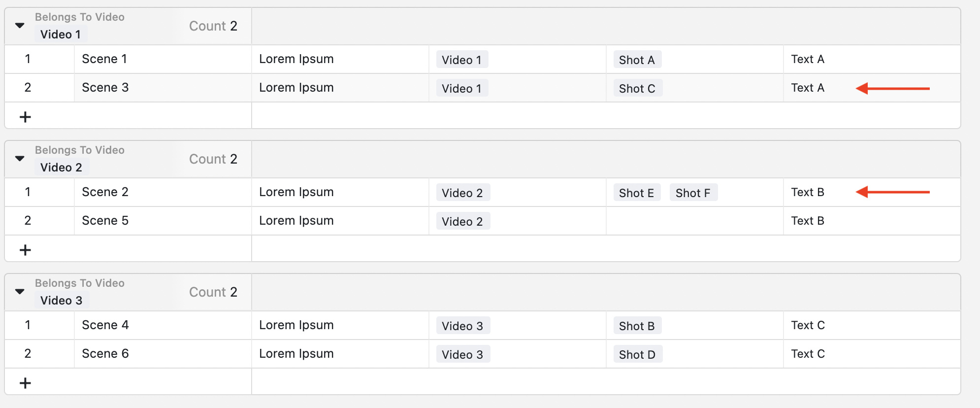Select the Shot F chip
Viewport: 980px width, 408px height.
coord(693,193)
